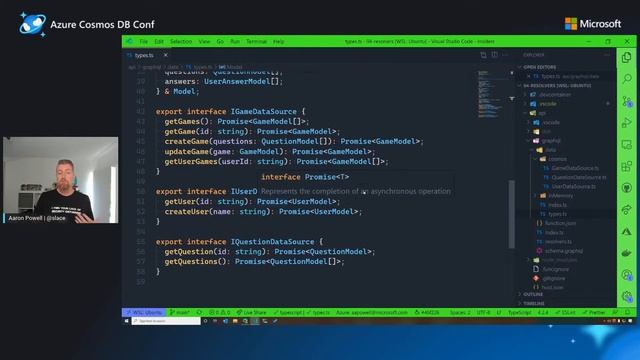Open the GitHub view in the activity bar
640x360 pixels.
[627, 188]
